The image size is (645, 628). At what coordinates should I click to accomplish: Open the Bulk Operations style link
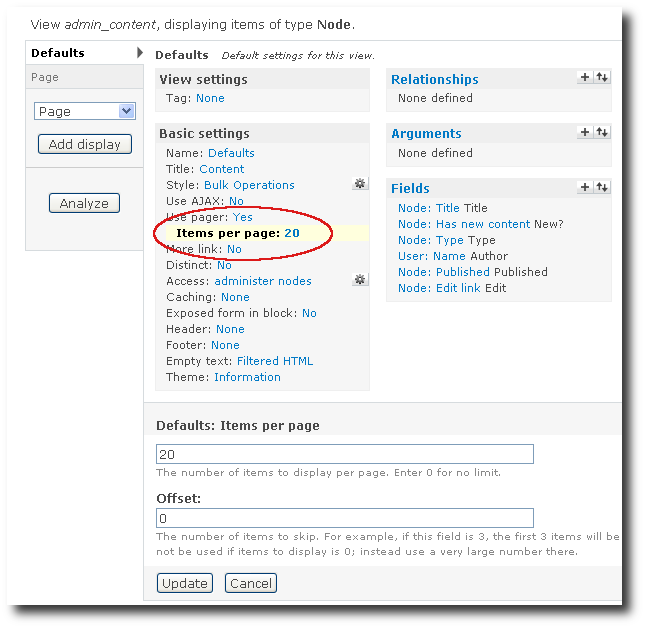[x=249, y=185]
